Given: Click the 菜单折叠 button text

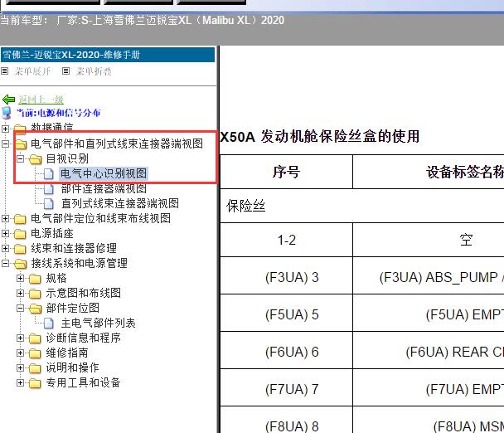Looking at the screenshot, I should coord(94,71).
